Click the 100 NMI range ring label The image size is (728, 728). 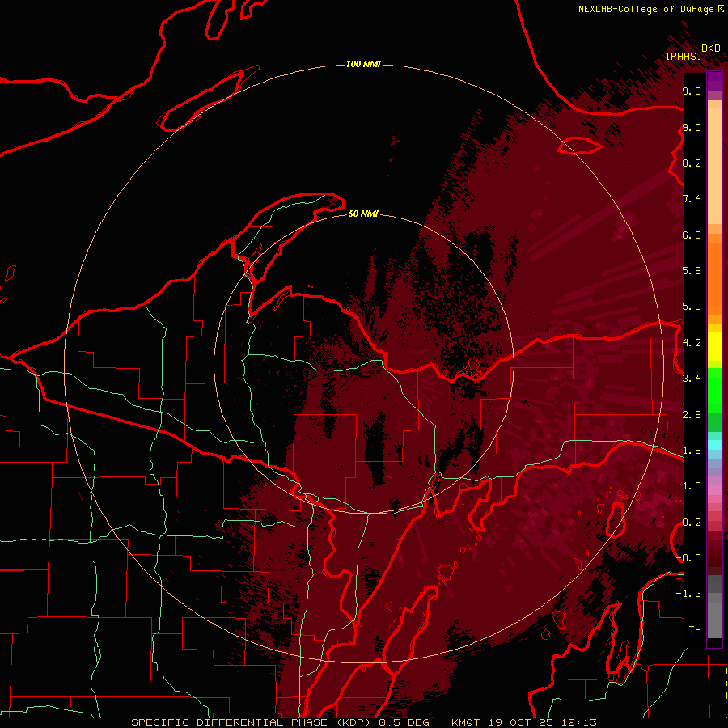pyautogui.click(x=363, y=64)
